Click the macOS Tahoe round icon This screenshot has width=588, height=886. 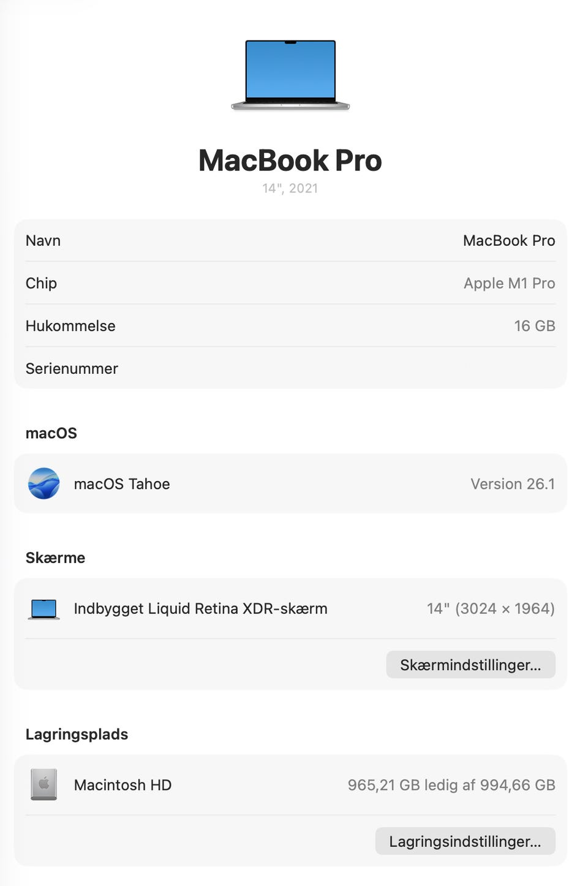(43, 483)
